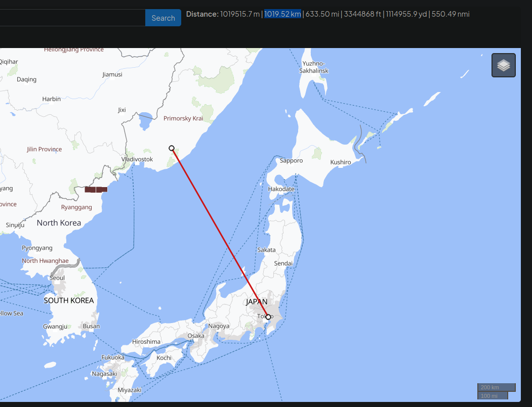
Task: Open the map layers switcher
Action: (504, 65)
